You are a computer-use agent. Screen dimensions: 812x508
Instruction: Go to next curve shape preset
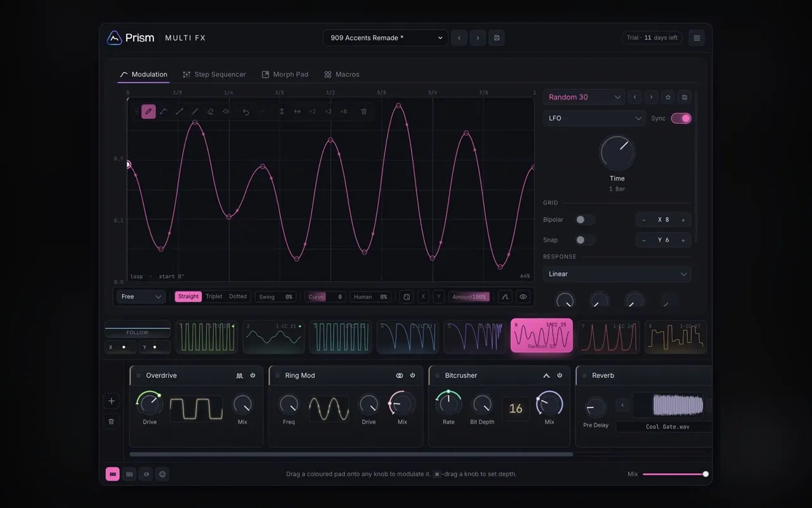point(652,97)
